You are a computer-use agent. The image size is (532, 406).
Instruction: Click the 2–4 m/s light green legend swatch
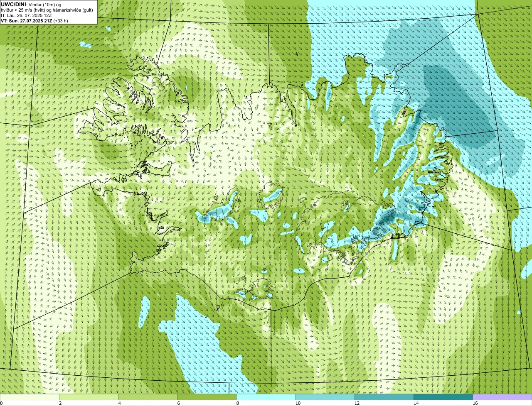[x=89, y=397]
